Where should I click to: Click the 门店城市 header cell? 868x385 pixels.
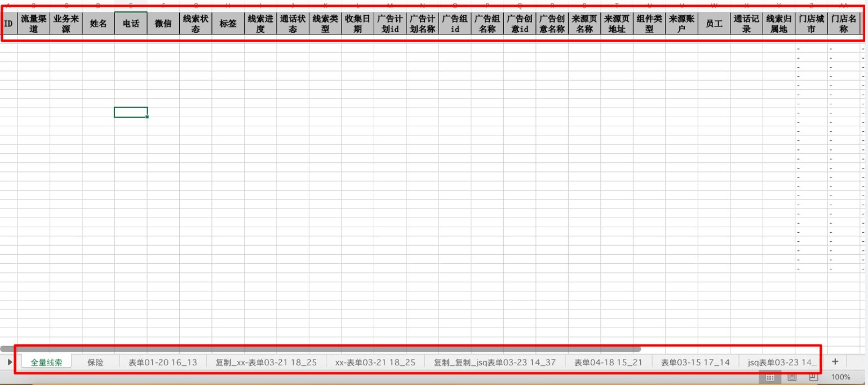coord(811,24)
